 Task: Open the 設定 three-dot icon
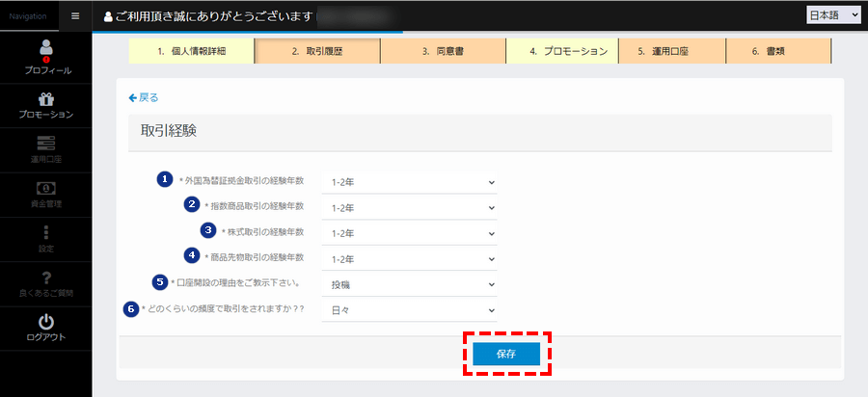pyautogui.click(x=46, y=232)
